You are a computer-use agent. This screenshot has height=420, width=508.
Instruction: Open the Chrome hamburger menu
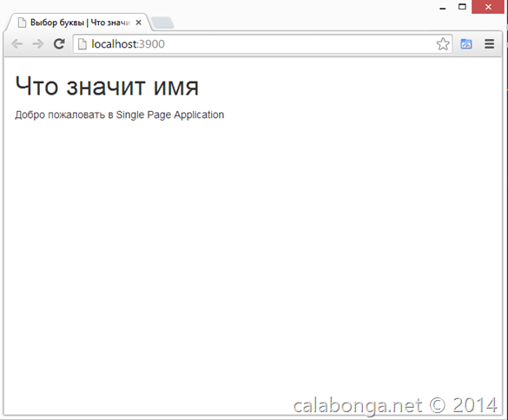point(490,43)
